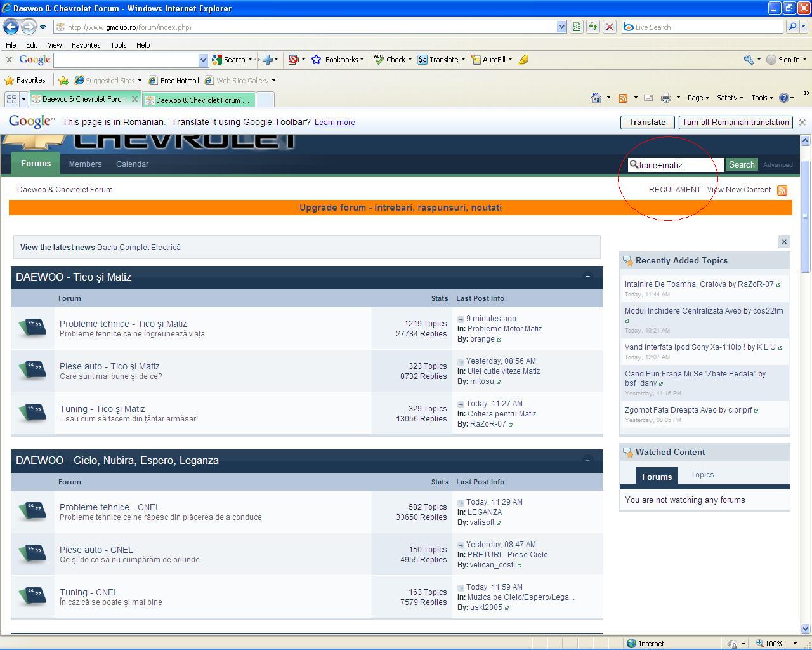This screenshot has width=812, height=650.
Task: Click the Stop loading red X icon
Action: click(x=609, y=27)
